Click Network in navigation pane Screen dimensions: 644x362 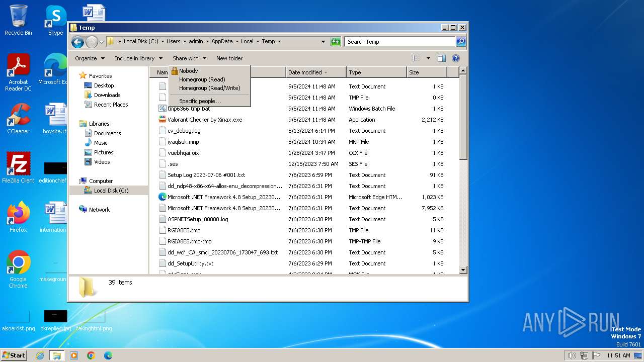pyautogui.click(x=99, y=210)
